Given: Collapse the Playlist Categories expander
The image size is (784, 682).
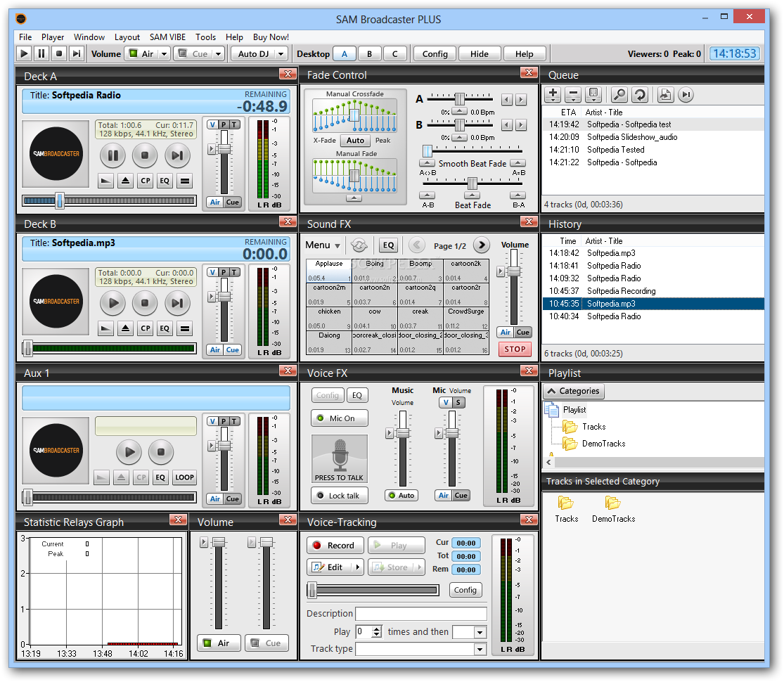Looking at the screenshot, I should (x=574, y=391).
